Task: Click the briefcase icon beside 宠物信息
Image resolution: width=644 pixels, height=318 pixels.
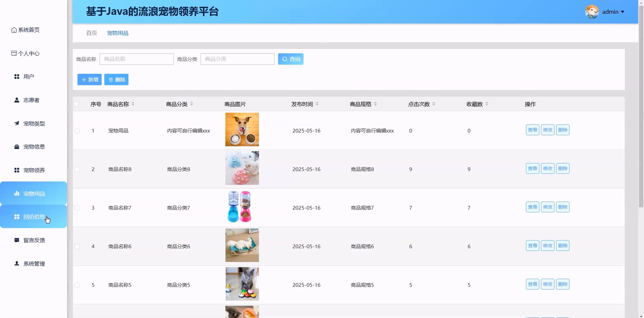Action: click(17, 147)
